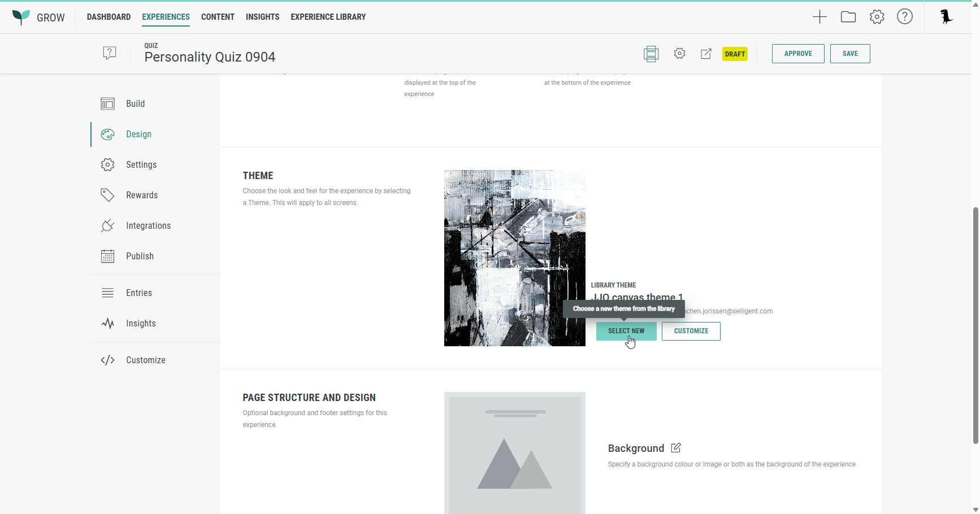
Task: Click the quiz type icon beside title
Action: 110,54
